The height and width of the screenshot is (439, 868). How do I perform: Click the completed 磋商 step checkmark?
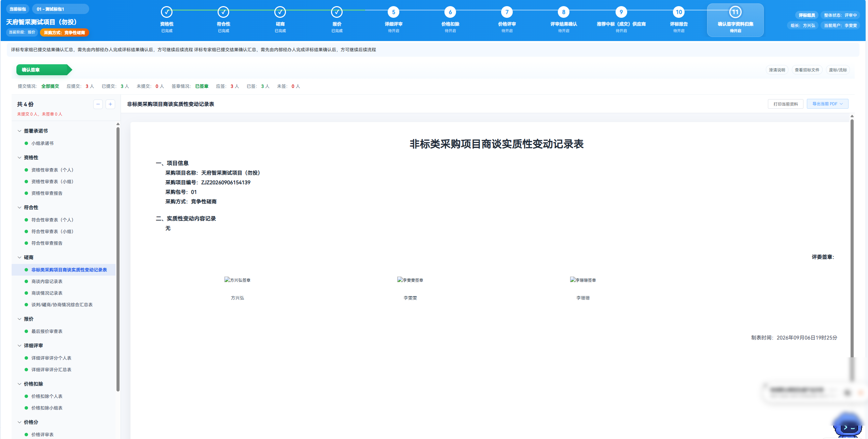pyautogui.click(x=280, y=12)
